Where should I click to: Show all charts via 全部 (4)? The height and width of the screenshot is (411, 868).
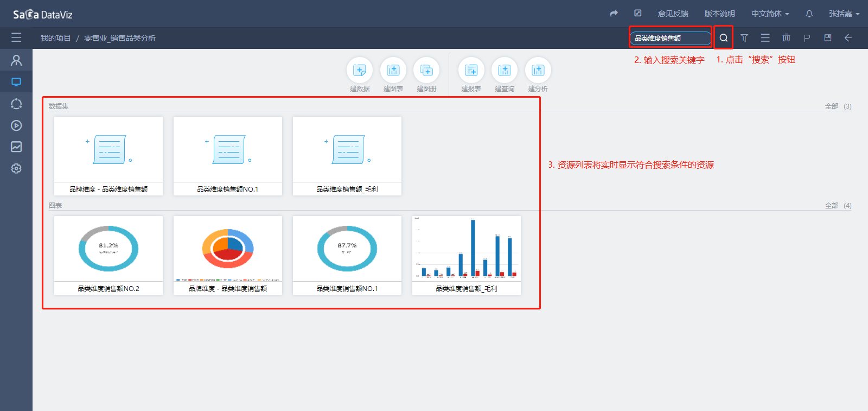point(838,206)
